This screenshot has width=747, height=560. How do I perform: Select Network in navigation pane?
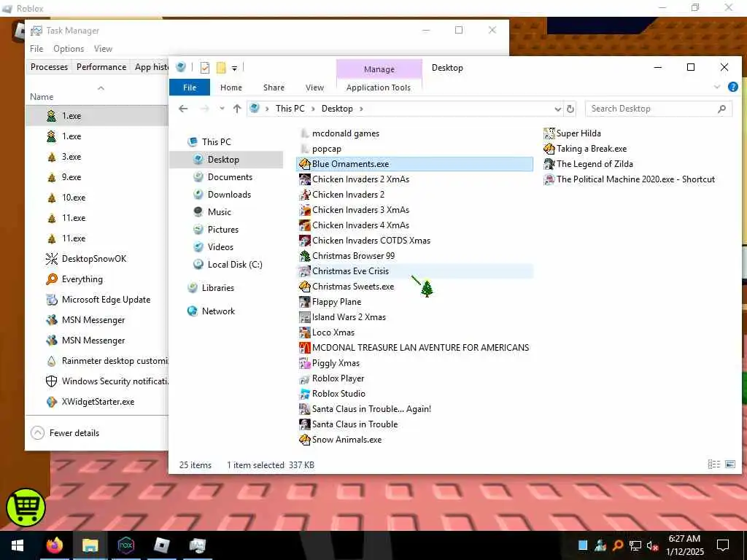[x=218, y=311]
